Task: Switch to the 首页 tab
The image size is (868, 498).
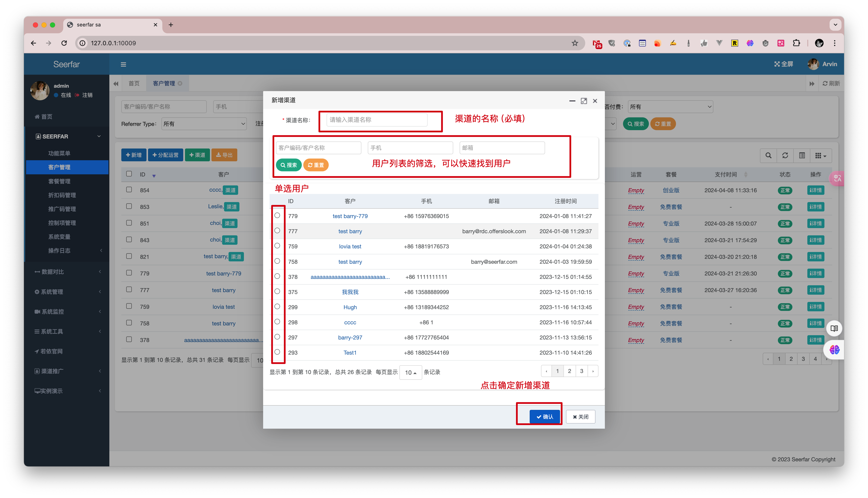Action: (134, 83)
